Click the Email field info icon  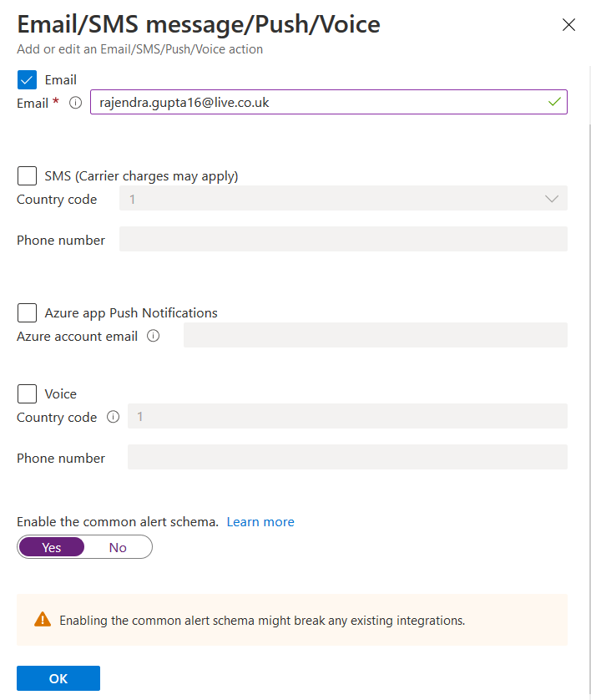point(75,103)
